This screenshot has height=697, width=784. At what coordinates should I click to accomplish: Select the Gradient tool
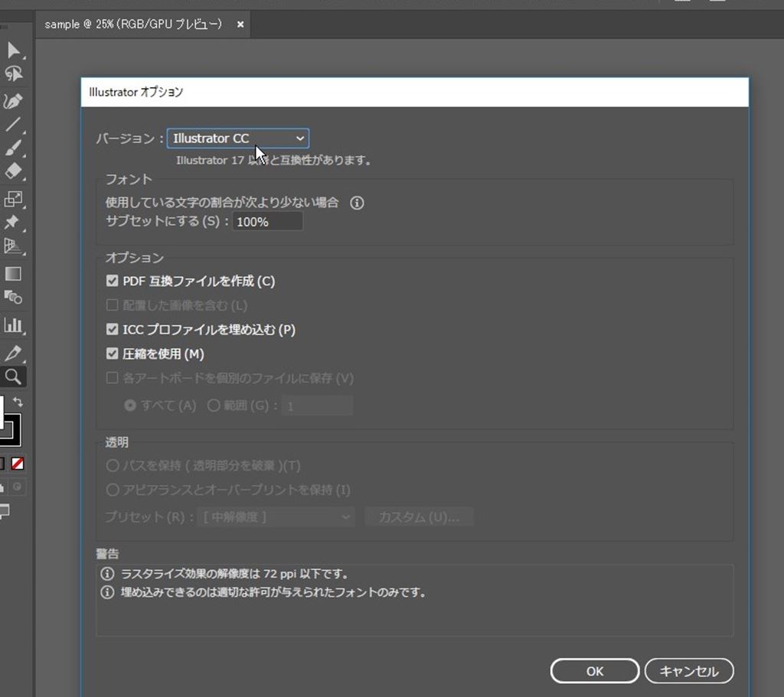[x=13, y=274]
